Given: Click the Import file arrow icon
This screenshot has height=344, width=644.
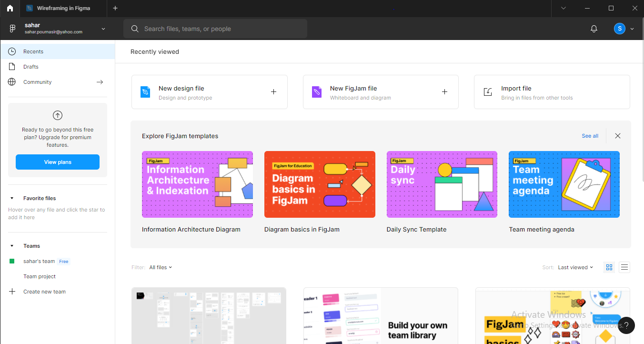Looking at the screenshot, I should pyautogui.click(x=488, y=92).
